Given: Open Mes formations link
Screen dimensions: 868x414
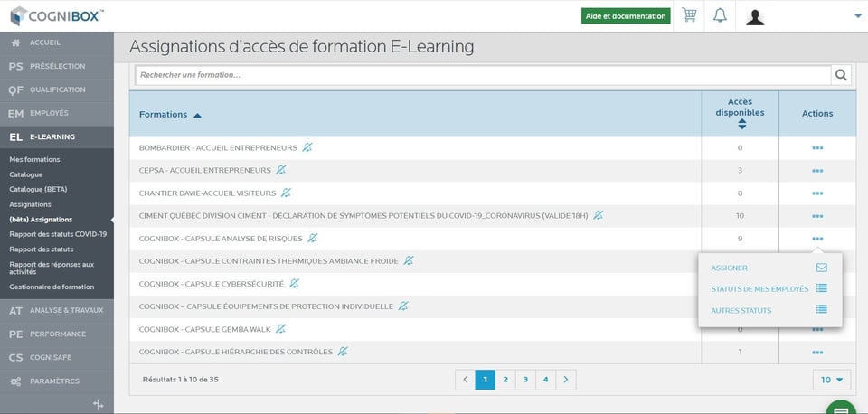Looking at the screenshot, I should click(34, 159).
